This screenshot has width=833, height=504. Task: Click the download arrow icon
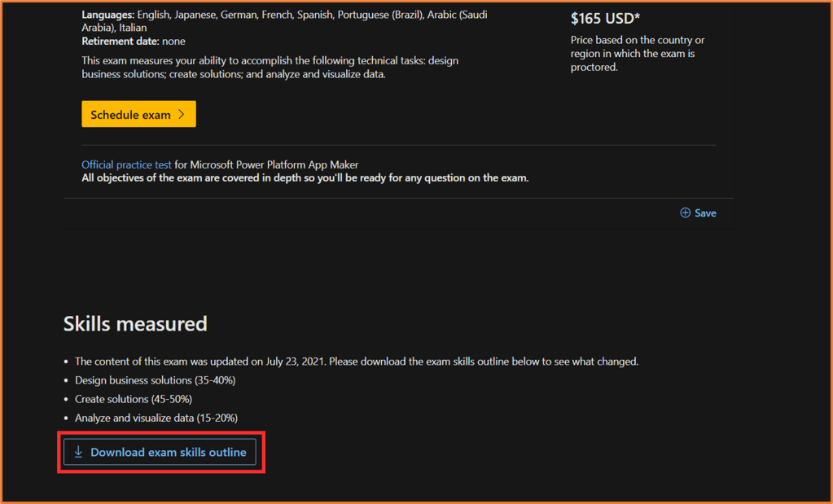[79, 452]
